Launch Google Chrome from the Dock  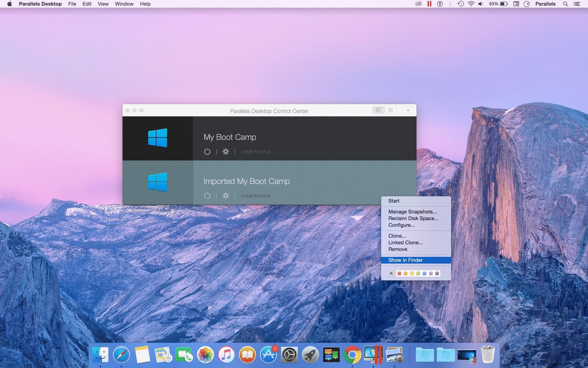click(352, 354)
